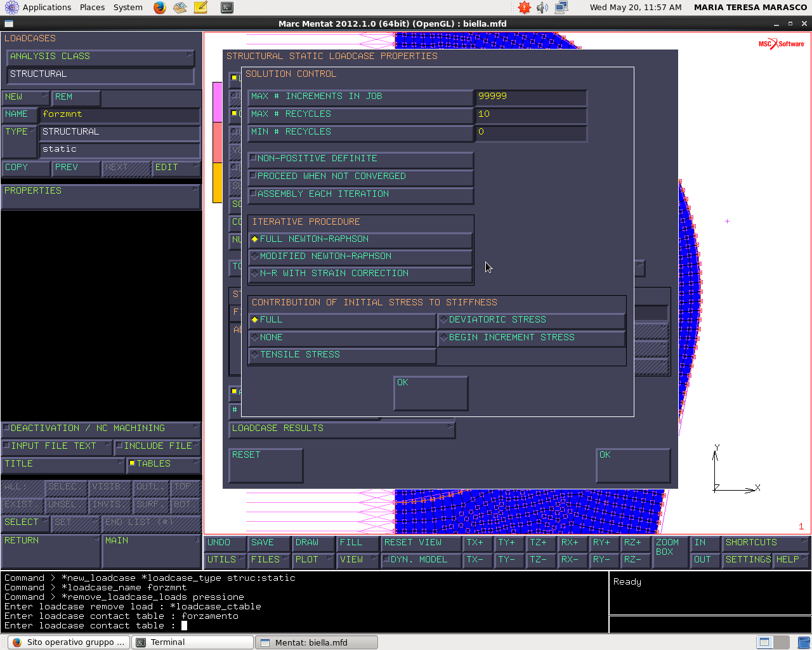Click OK in Structural Static Loadcase Properties
The image size is (812, 650).
coord(633,465)
